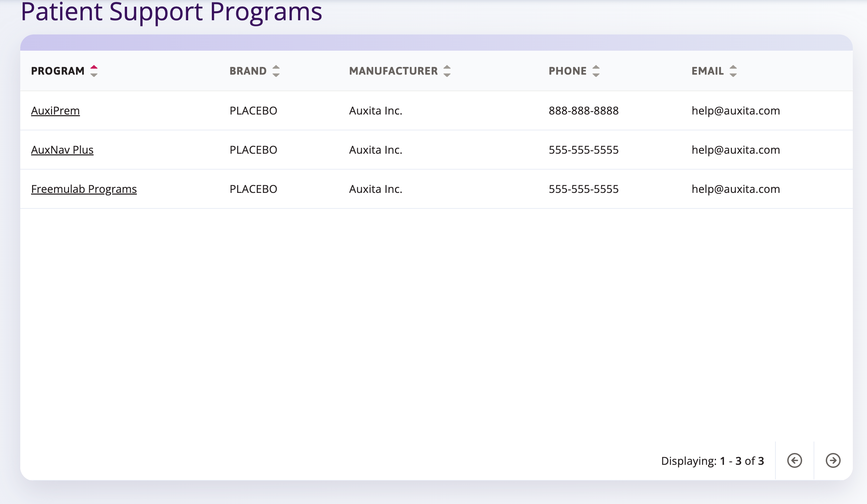Sort by the PROGRAM header label
Image resolution: width=867 pixels, height=504 pixels.
click(x=58, y=71)
